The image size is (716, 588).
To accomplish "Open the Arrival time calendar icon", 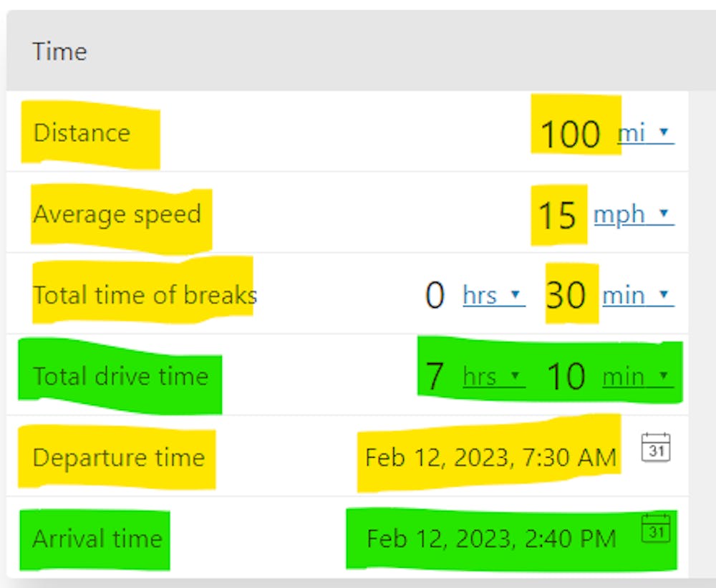I will [655, 529].
